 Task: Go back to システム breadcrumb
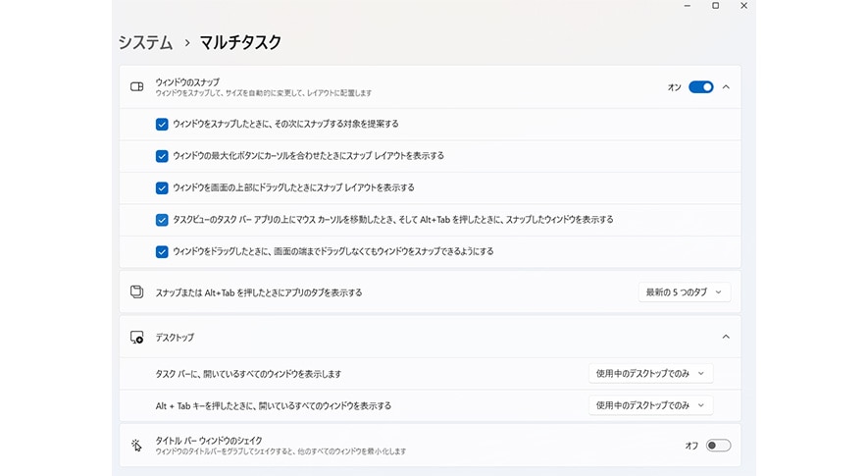point(145,42)
